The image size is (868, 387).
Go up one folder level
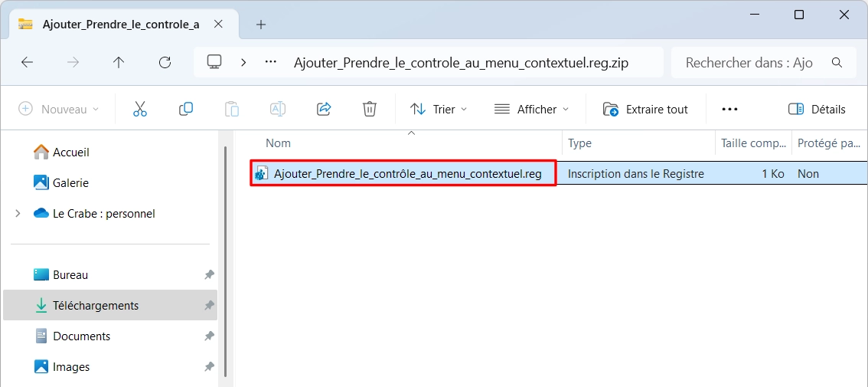(x=119, y=62)
